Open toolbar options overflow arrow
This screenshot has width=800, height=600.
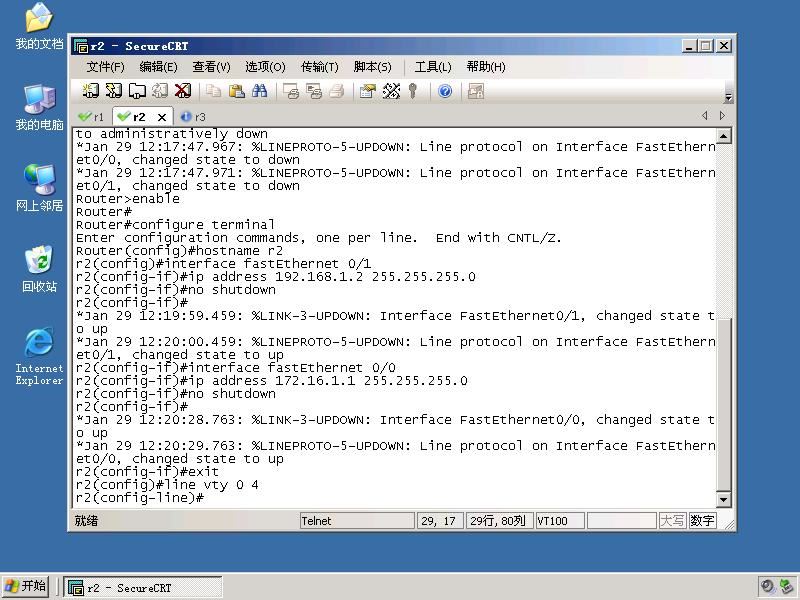click(729, 97)
